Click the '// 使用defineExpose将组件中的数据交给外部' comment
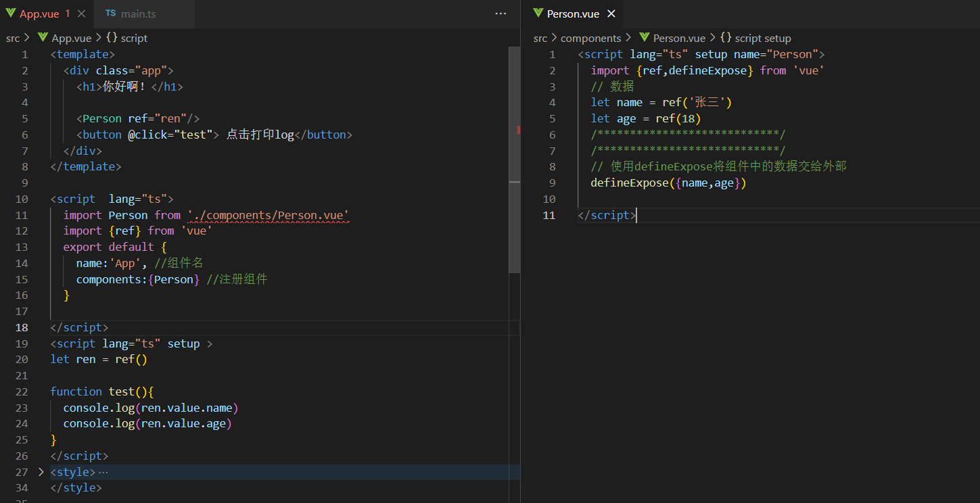This screenshot has width=980, height=503. [x=719, y=166]
